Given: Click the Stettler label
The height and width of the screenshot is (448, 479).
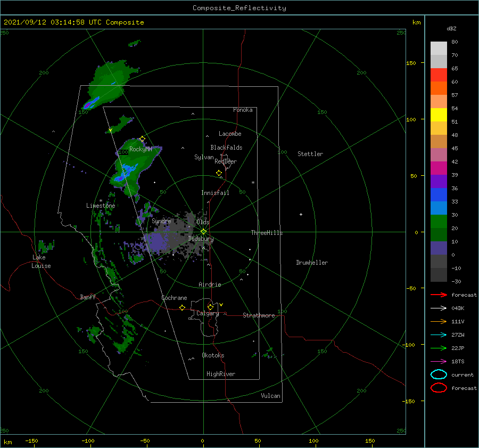Looking at the screenshot, I should point(310,154).
